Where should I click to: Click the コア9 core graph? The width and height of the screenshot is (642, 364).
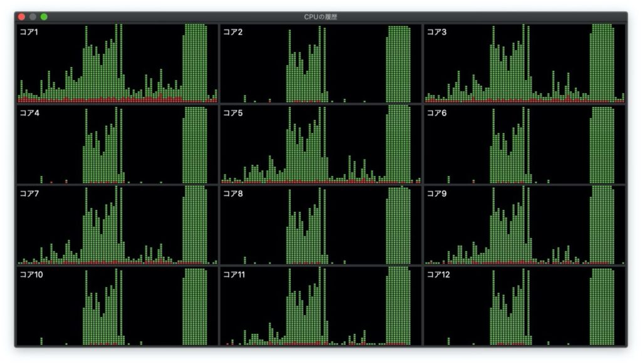coord(524,226)
